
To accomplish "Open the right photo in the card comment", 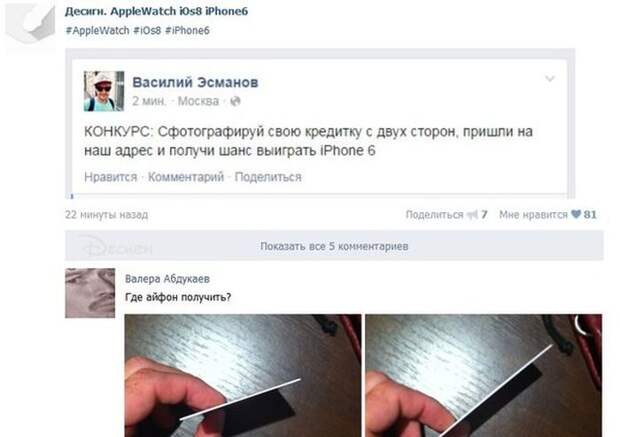I will tap(484, 375).
